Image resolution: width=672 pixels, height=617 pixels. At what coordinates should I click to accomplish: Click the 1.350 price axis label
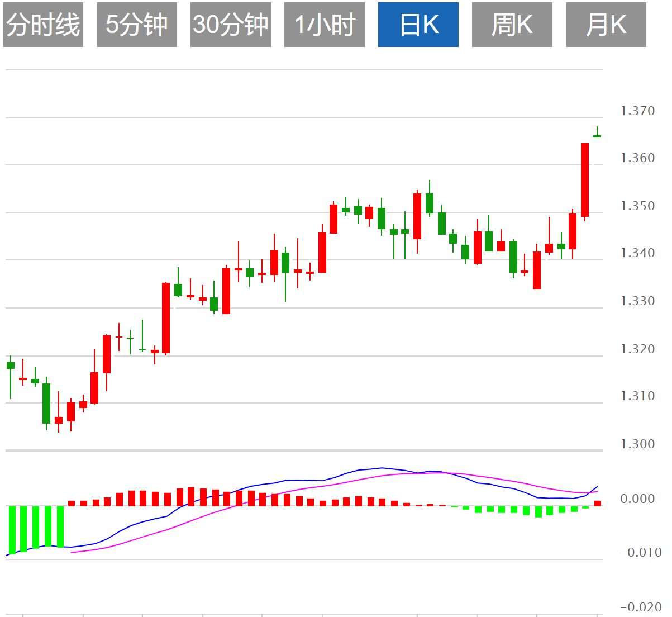637,206
